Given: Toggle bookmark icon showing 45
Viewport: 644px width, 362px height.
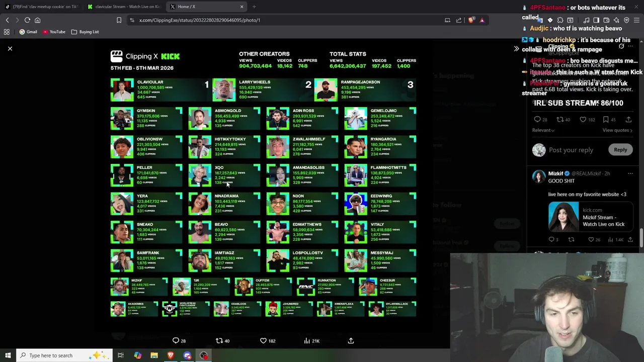Looking at the screenshot, I should point(609,120).
